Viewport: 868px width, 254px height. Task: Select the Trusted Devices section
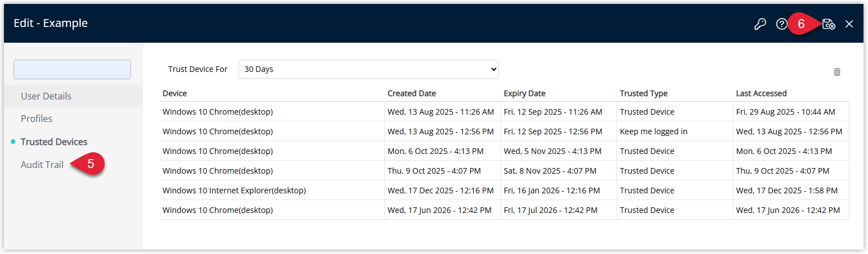(54, 142)
